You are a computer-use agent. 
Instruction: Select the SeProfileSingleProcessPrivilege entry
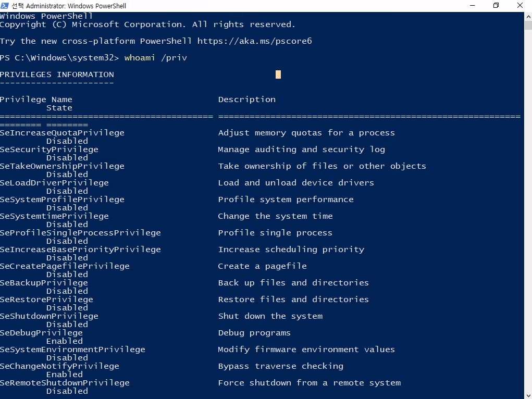tap(80, 233)
